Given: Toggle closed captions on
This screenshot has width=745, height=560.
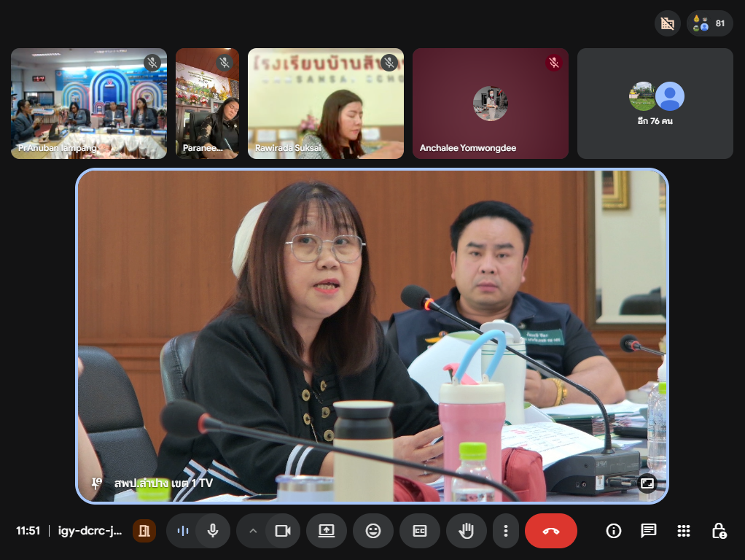Looking at the screenshot, I should pos(420,531).
